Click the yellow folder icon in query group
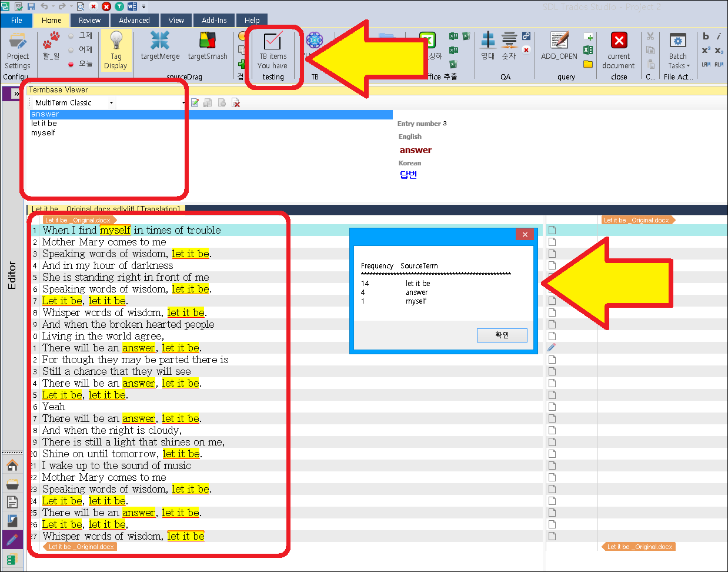 [x=588, y=64]
